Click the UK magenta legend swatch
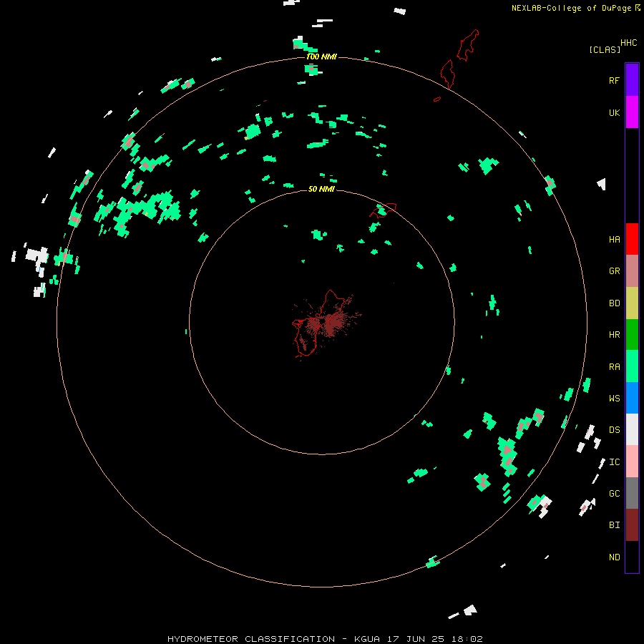The height and width of the screenshot is (644, 644). [632, 112]
